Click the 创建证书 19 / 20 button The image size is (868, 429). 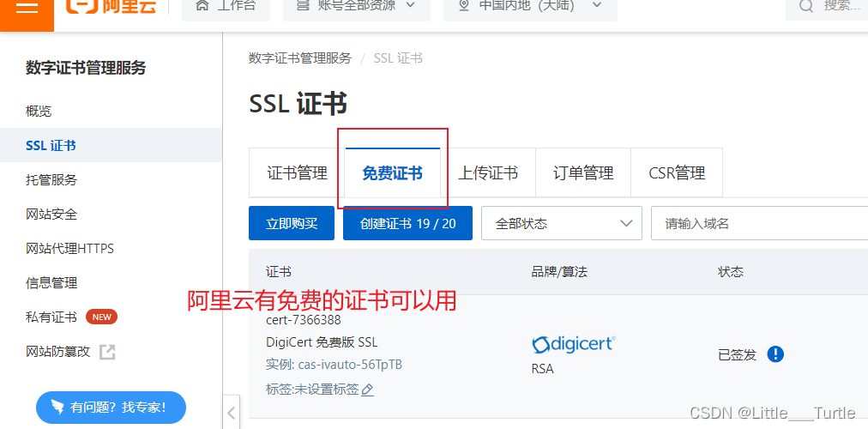pyautogui.click(x=408, y=223)
